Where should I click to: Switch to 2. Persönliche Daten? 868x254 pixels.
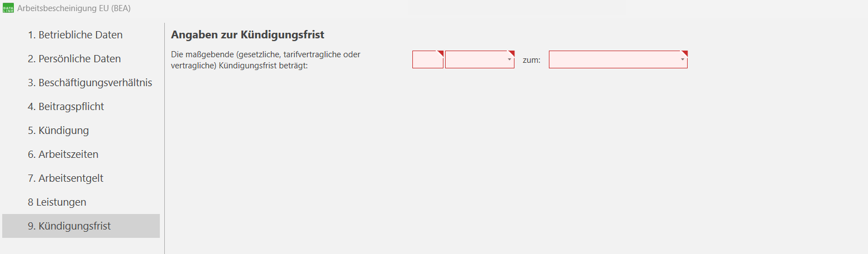[x=74, y=59]
